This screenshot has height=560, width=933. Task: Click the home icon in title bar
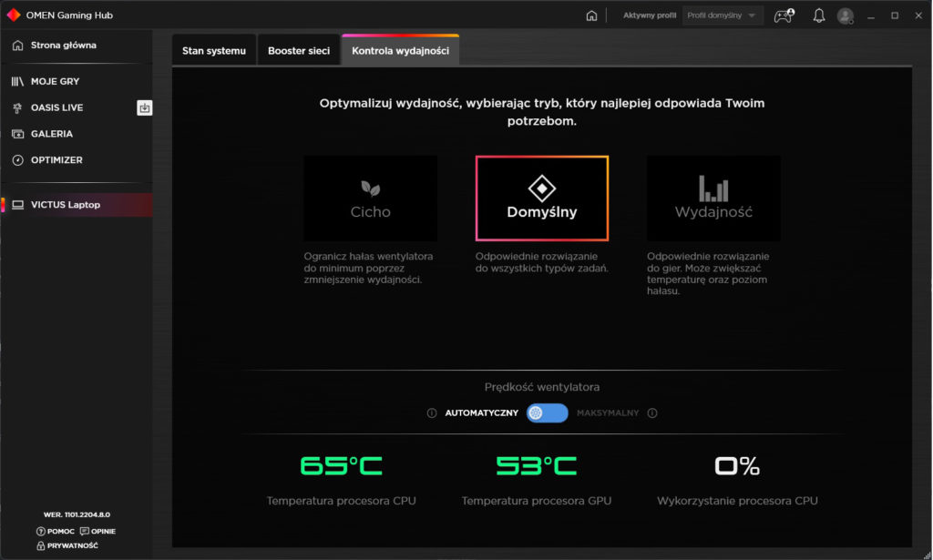tap(591, 15)
